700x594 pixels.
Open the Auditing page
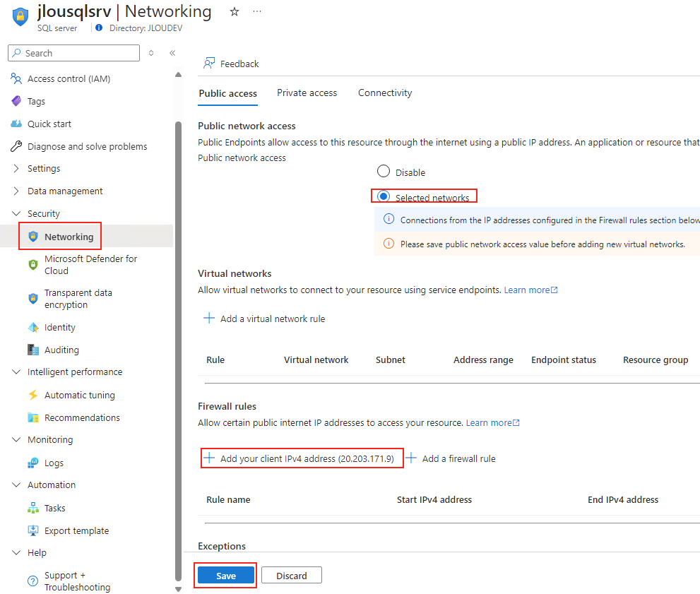(x=61, y=350)
